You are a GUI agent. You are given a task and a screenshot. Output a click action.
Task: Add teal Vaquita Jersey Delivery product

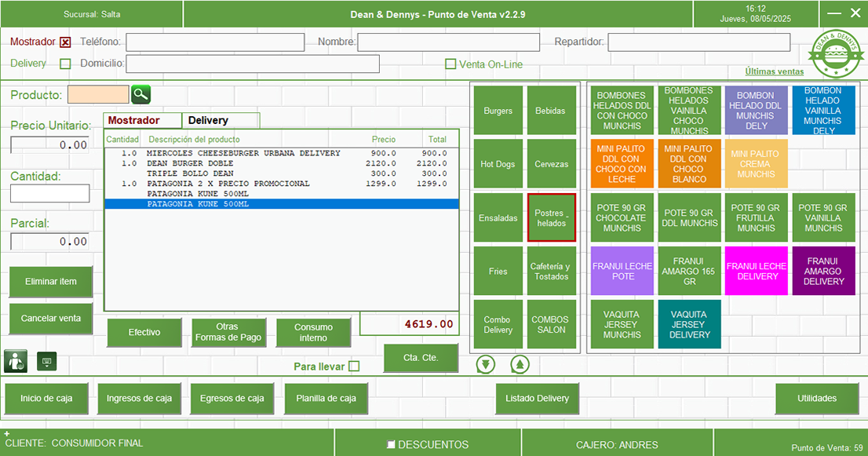[x=690, y=324]
